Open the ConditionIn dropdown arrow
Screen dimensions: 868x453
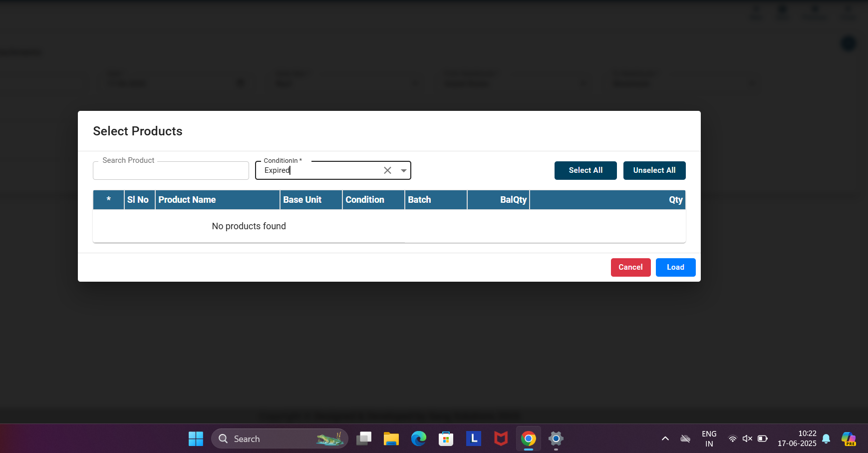[x=403, y=170]
